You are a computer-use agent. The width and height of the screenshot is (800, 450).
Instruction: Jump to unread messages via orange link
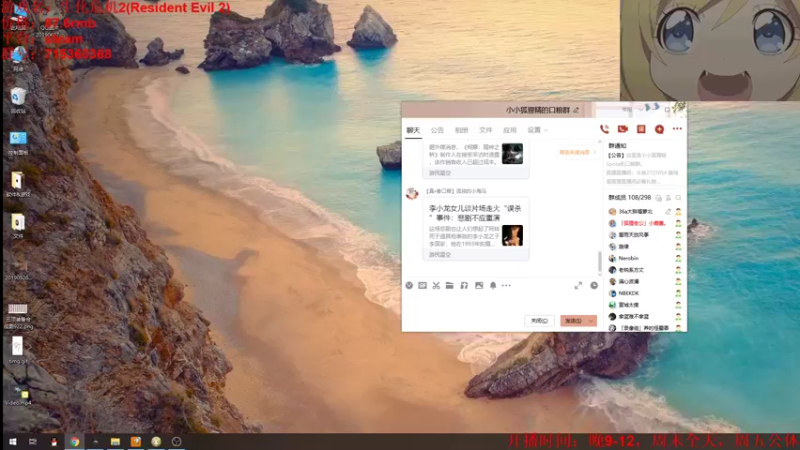coord(577,152)
